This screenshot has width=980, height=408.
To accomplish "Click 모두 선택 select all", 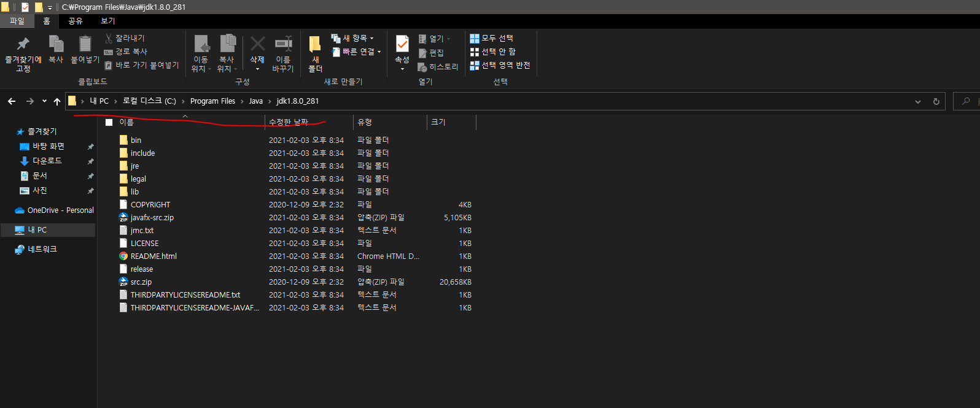I will [x=491, y=38].
